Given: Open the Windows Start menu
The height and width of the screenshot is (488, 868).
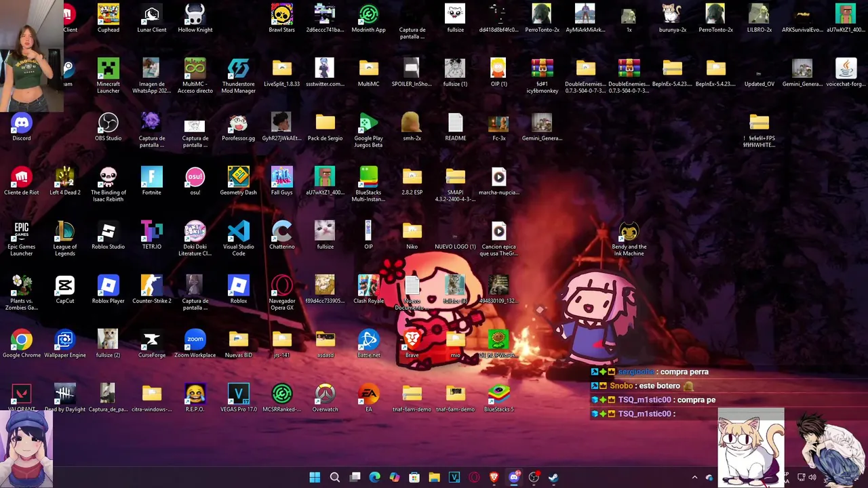Looking at the screenshot, I should 315,477.
